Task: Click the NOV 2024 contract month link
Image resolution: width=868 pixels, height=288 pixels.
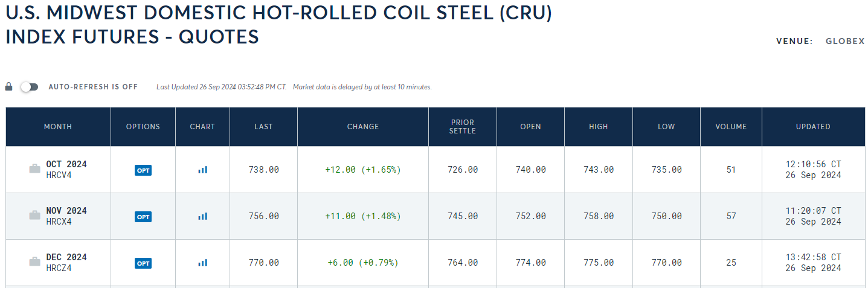Action: point(66,211)
